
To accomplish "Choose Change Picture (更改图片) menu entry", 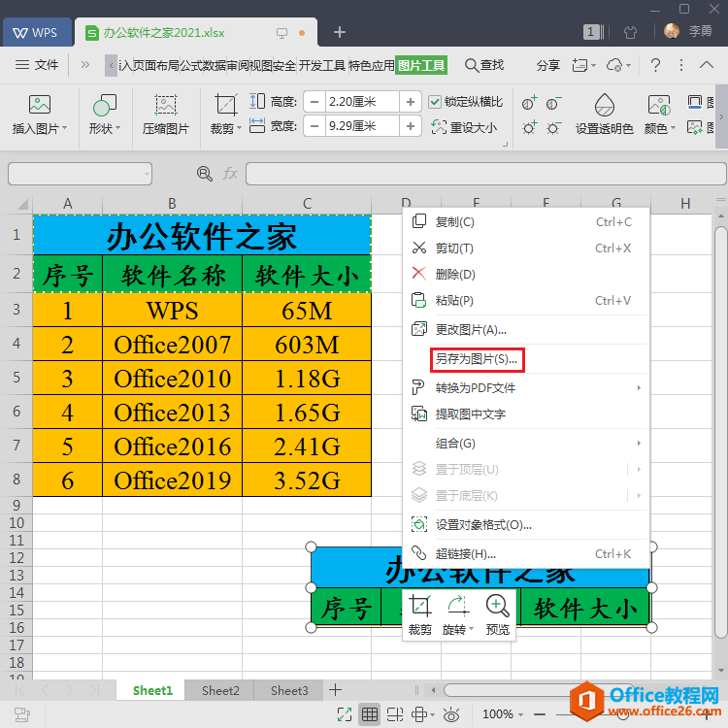I will [x=526, y=330].
